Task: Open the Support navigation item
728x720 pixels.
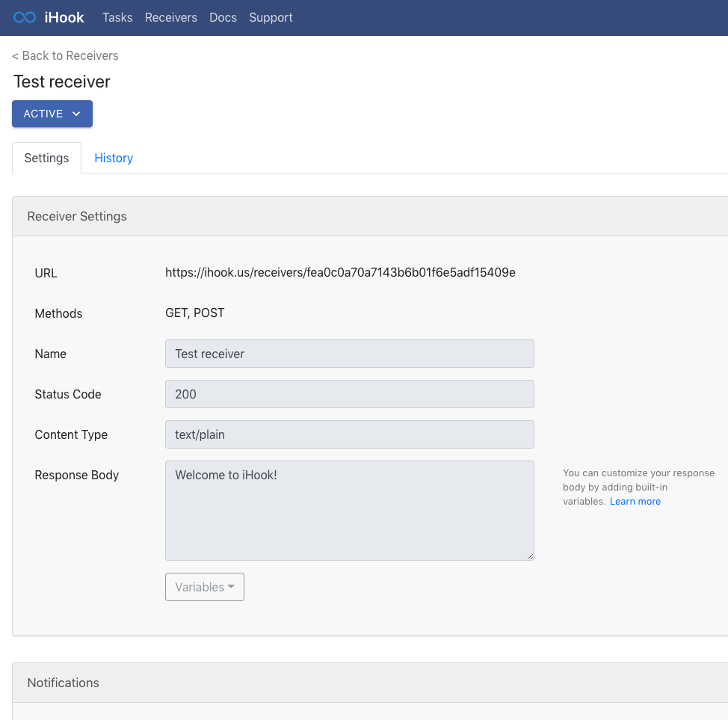Action: 271,18
